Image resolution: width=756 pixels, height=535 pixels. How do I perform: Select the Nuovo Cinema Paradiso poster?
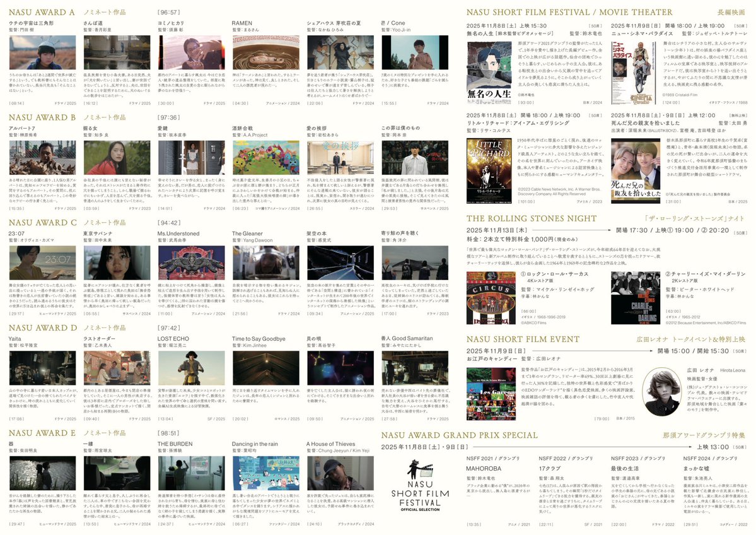coord(634,73)
